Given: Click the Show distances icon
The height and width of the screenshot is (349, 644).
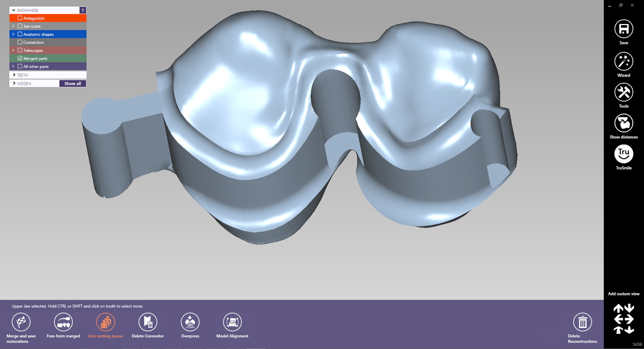Looking at the screenshot, I should coord(624,123).
